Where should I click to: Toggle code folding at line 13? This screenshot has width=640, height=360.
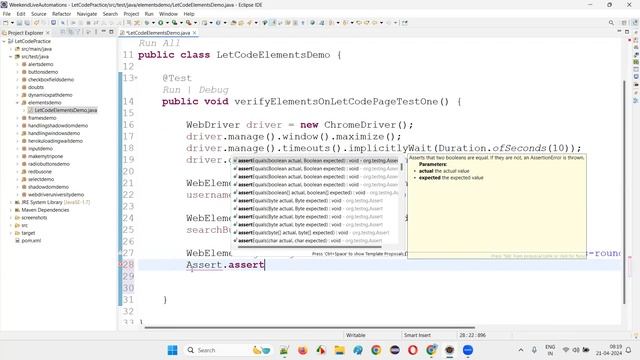tap(136, 78)
